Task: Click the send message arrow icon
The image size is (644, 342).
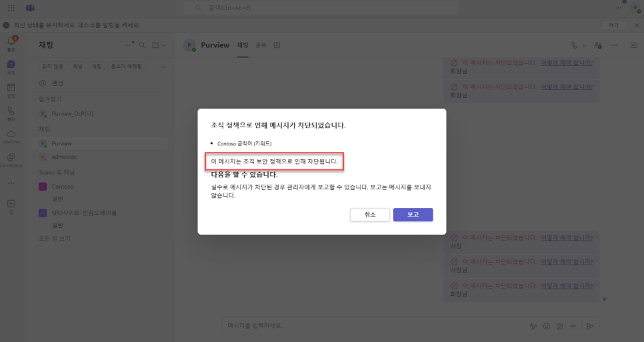Action: click(590, 326)
